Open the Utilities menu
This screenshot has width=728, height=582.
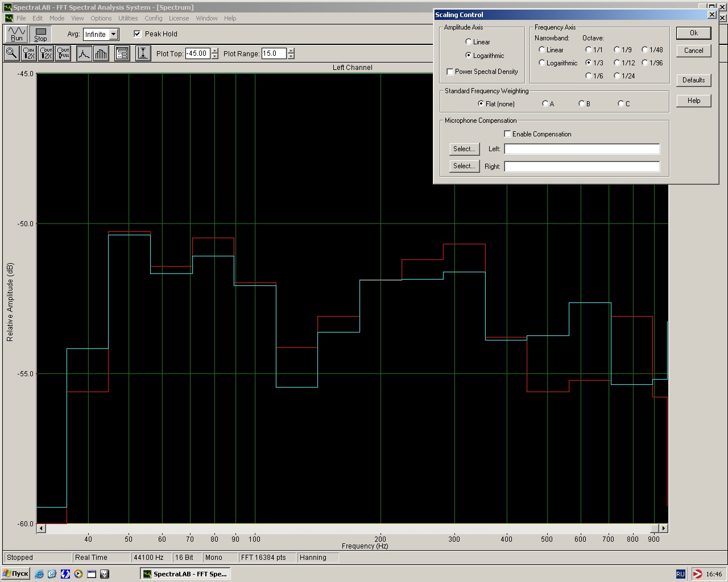(x=128, y=18)
